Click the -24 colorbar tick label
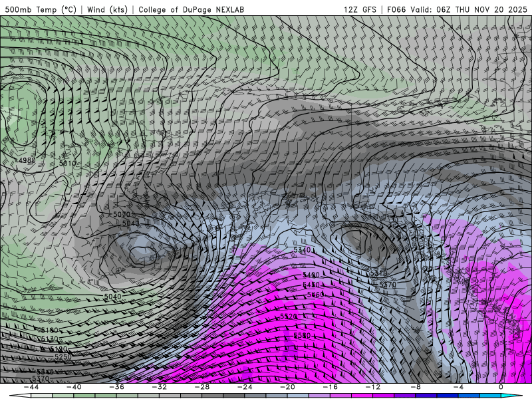 (x=245, y=387)
